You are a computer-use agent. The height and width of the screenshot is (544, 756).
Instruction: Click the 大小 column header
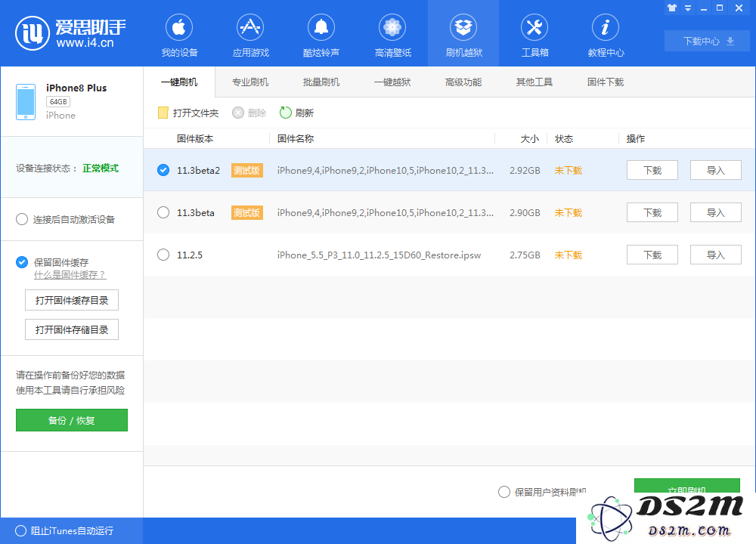pyautogui.click(x=529, y=139)
